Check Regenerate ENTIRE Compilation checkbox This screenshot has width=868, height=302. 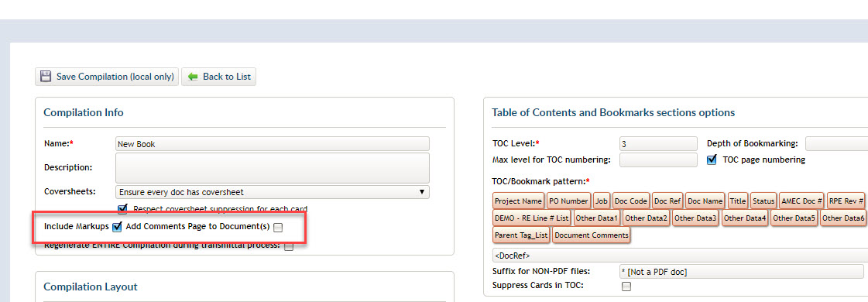(x=289, y=246)
